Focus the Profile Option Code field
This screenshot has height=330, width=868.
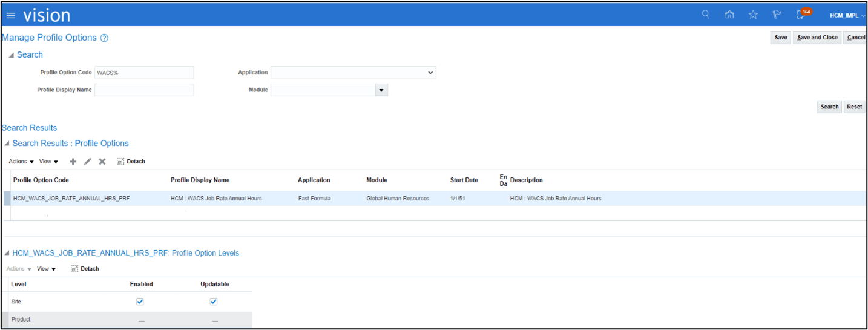point(144,73)
